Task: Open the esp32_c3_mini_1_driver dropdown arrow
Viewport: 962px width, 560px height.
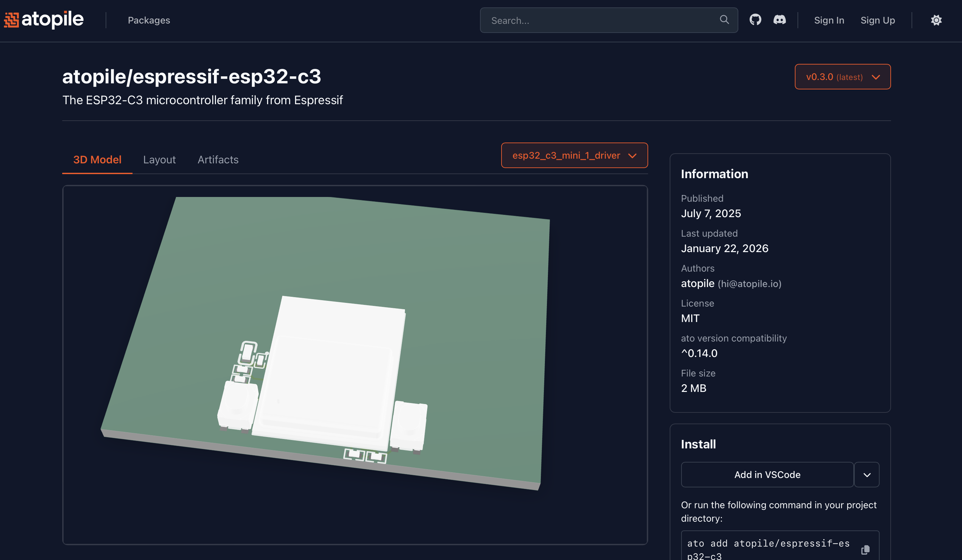Action: point(633,156)
